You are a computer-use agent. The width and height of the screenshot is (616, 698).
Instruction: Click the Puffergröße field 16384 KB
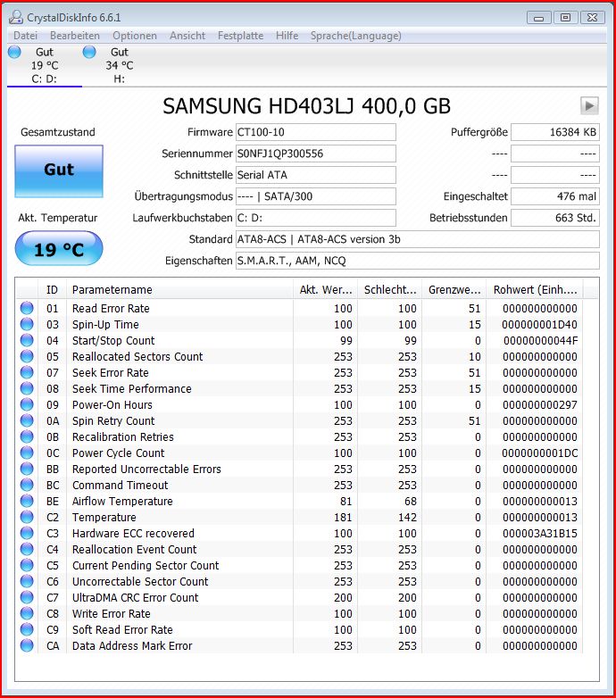(555, 132)
